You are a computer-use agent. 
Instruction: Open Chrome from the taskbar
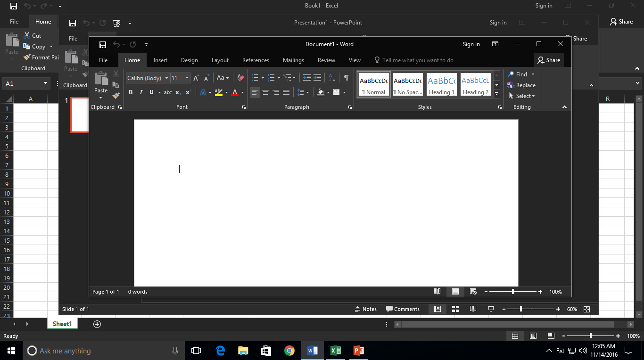289,351
